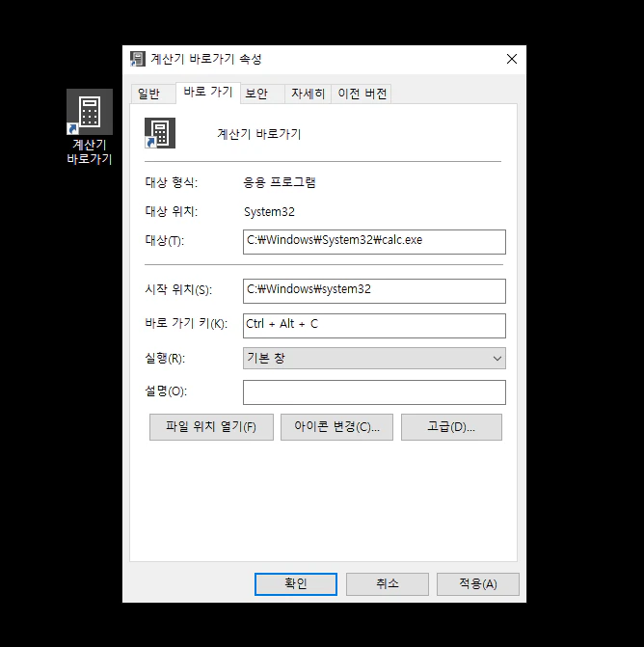Open the 이전 버전 tab

point(362,94)
